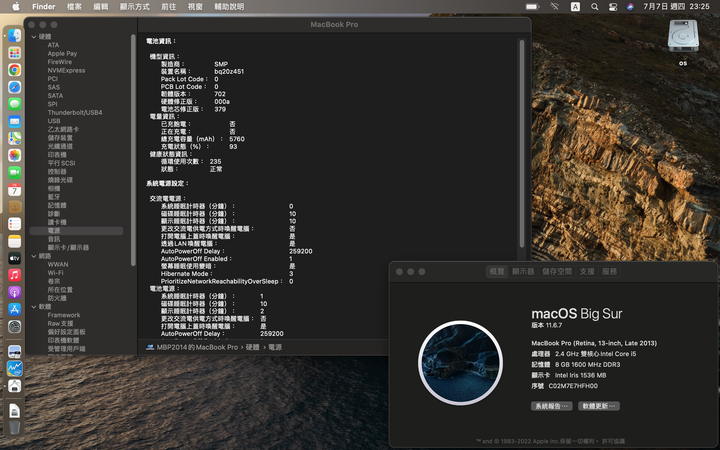The image size is (720, 450).
Task: Open Finder from the Dock
Action: (x=15, y=35)
